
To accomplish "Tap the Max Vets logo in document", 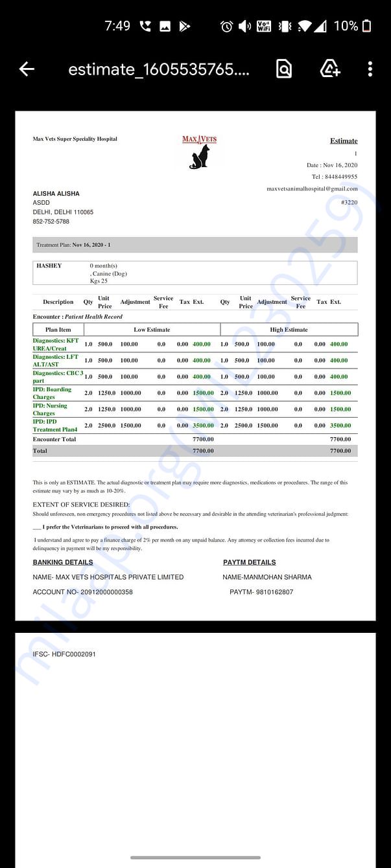I will (200, 152).
